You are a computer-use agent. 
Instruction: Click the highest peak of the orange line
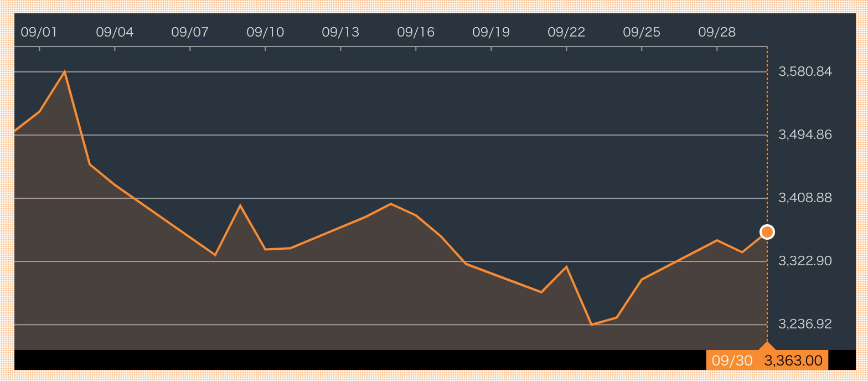pos(65,71)
